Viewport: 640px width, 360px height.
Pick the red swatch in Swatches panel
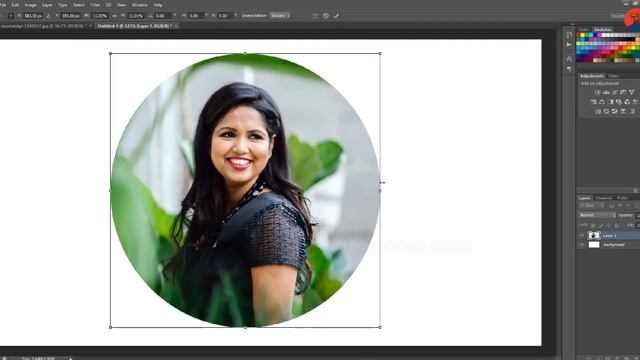tap(578, 35)
